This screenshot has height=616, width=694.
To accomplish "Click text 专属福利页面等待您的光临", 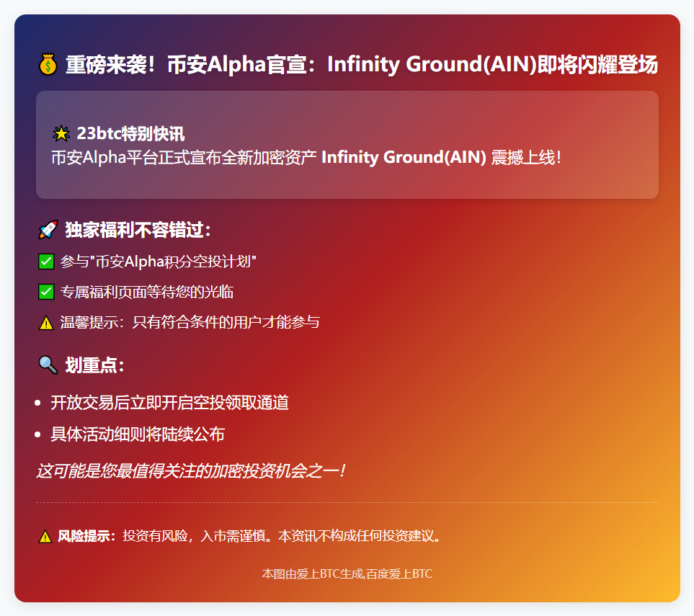I will (x=147, y=292).
